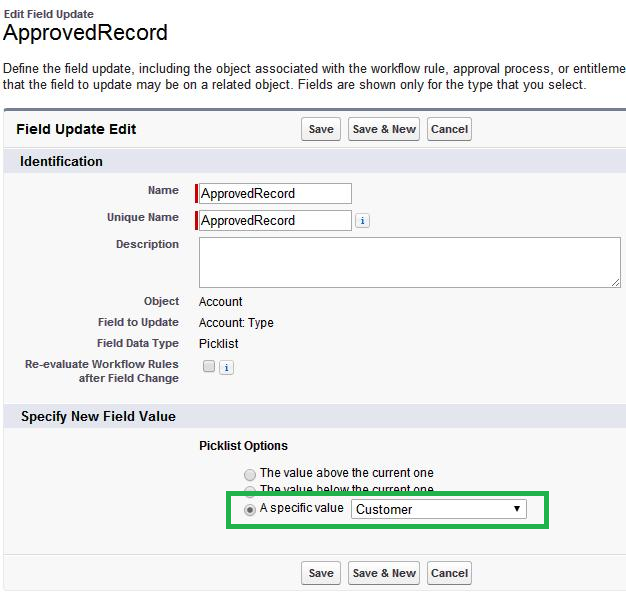Select 'The value above the current one'
The height and width of the screenshot is (592, 626).
(250, 475)
